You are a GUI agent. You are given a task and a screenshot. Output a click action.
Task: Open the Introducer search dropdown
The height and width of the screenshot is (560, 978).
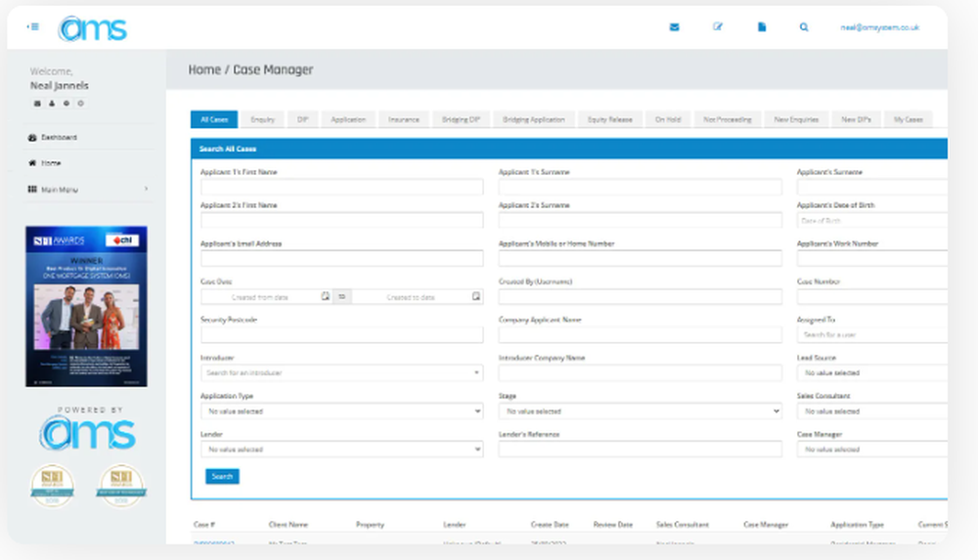(341, 373)
